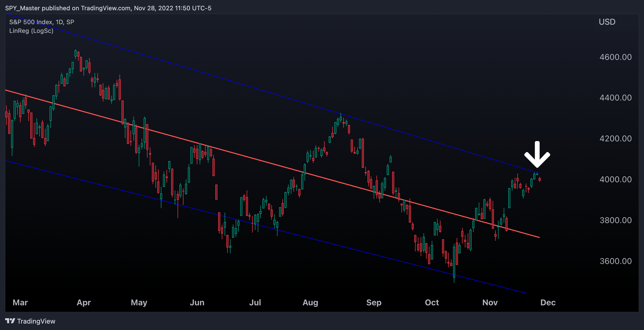
Task: Click the Jul month label
Action: click(x=255, y=302)
